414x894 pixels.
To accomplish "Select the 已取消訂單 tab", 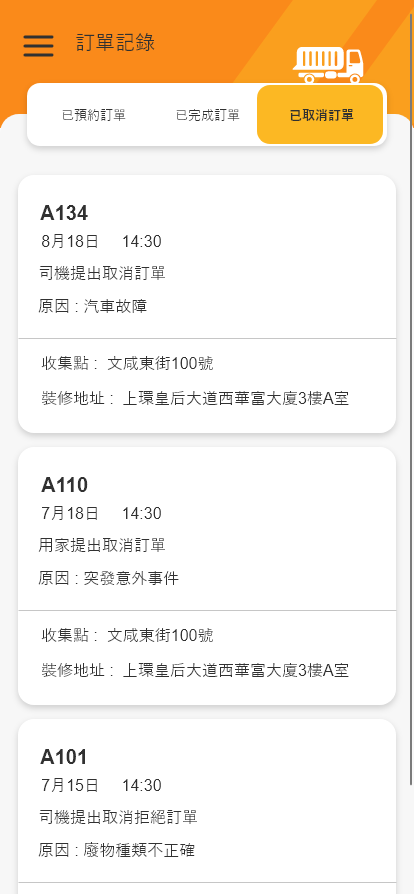I will (320, 115).
